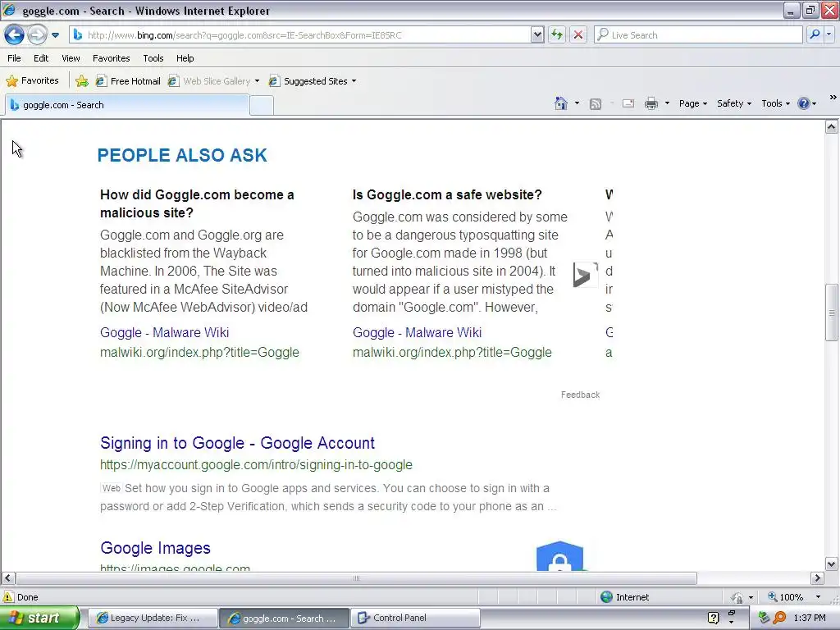Open the Help menu
The image size is (840, 630).
(x=185, y=58)
